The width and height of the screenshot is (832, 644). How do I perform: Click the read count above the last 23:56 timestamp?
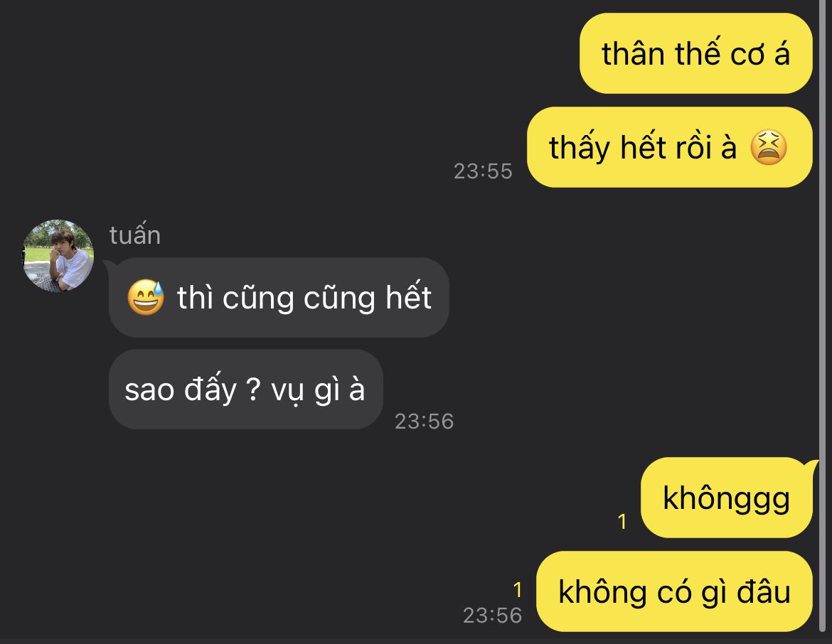point(518,590)
